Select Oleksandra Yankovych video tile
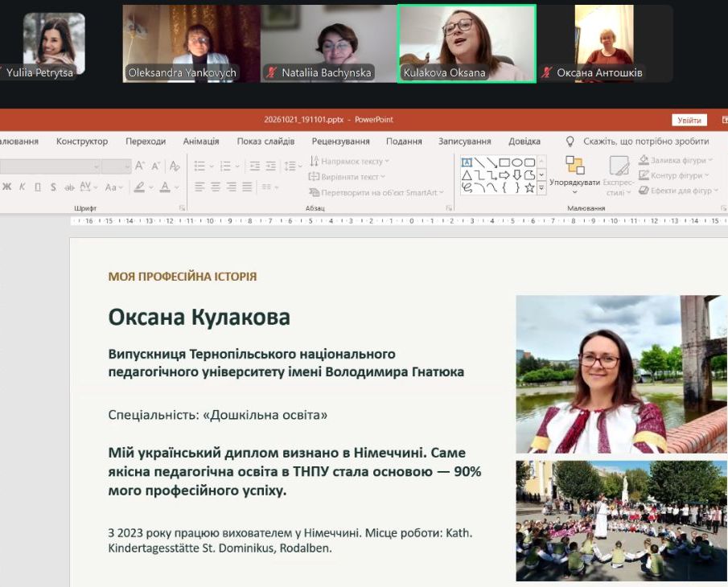This screenshot has width=728, height=587. [x=191, y=43]
